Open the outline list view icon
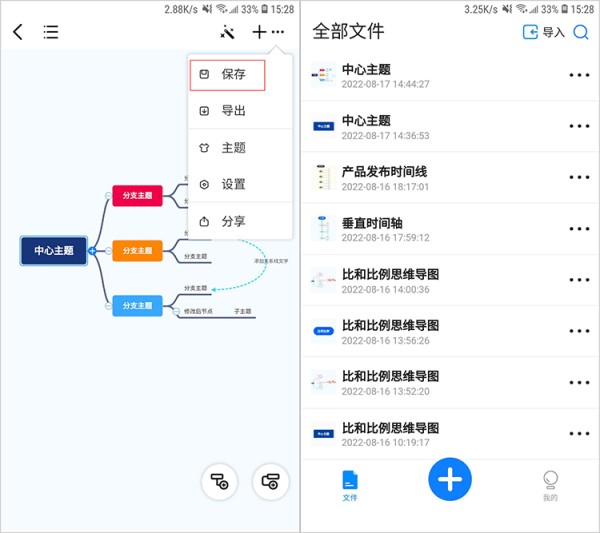 (51, 32)
